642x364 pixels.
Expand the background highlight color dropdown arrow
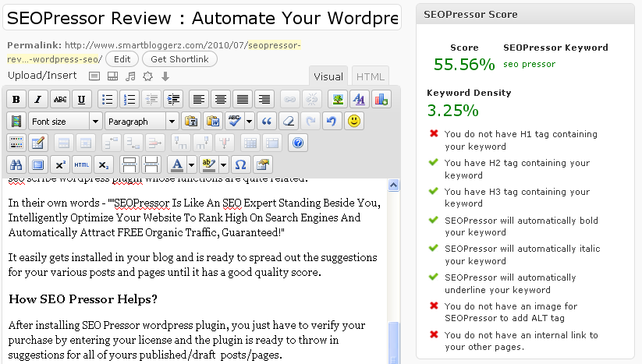pyautogui.click(x=224, y=164)
